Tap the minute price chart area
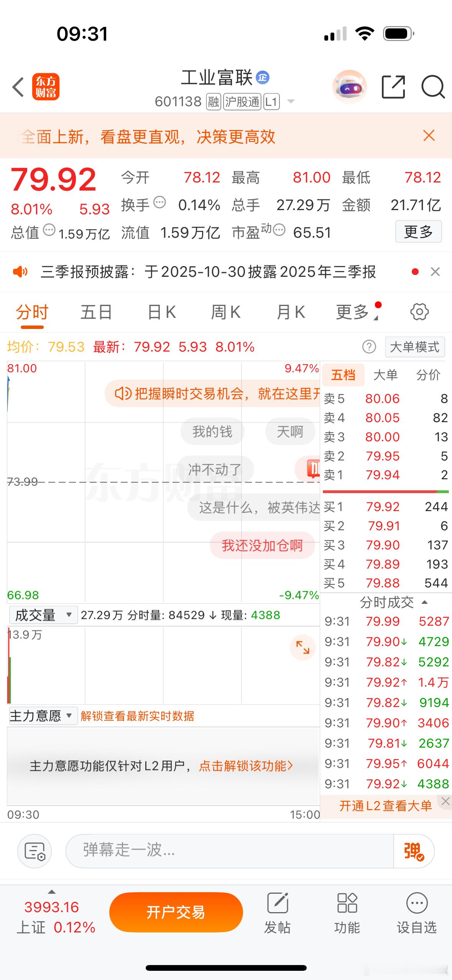452x980 pixels. [x=163, y=482]
